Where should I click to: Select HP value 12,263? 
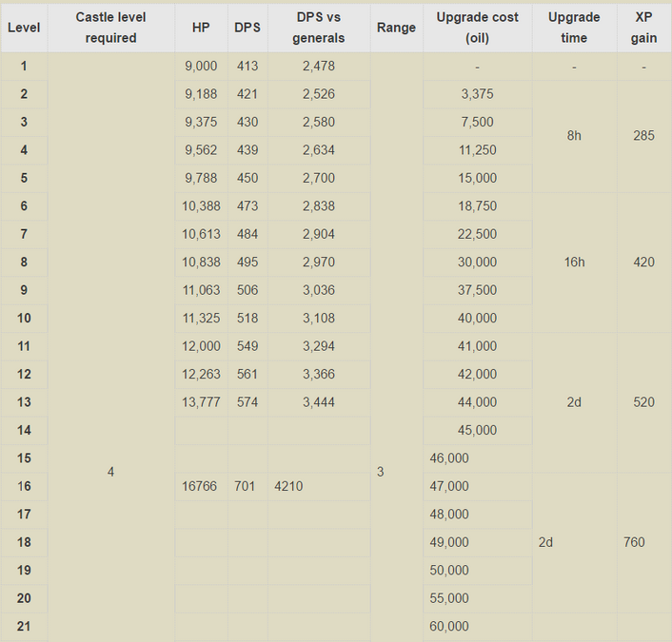coord(201,375)
